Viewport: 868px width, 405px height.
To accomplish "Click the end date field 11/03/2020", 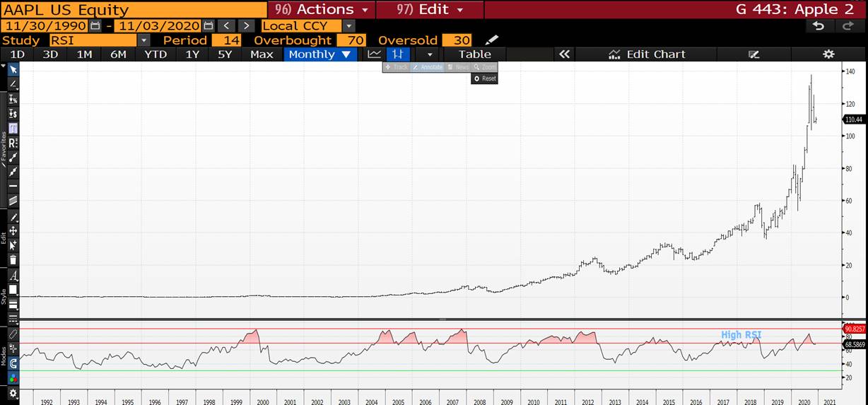I will tap(158, 26).
